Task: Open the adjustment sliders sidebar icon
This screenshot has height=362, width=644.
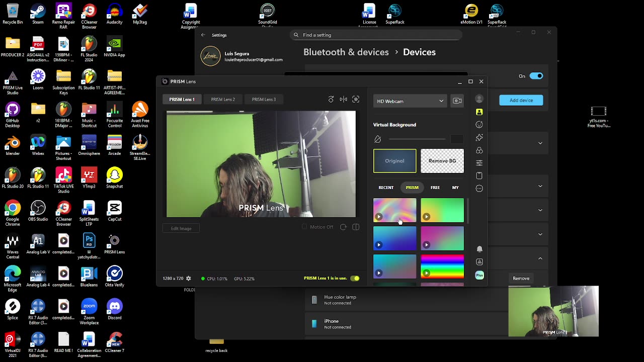Action: coord(479,163)
